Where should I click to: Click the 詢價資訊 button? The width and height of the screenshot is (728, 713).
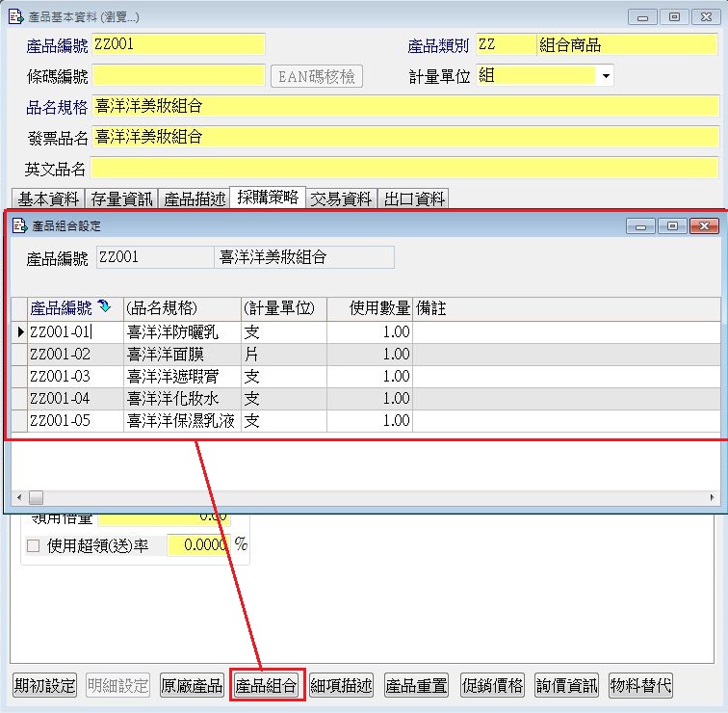pos(567,686)
